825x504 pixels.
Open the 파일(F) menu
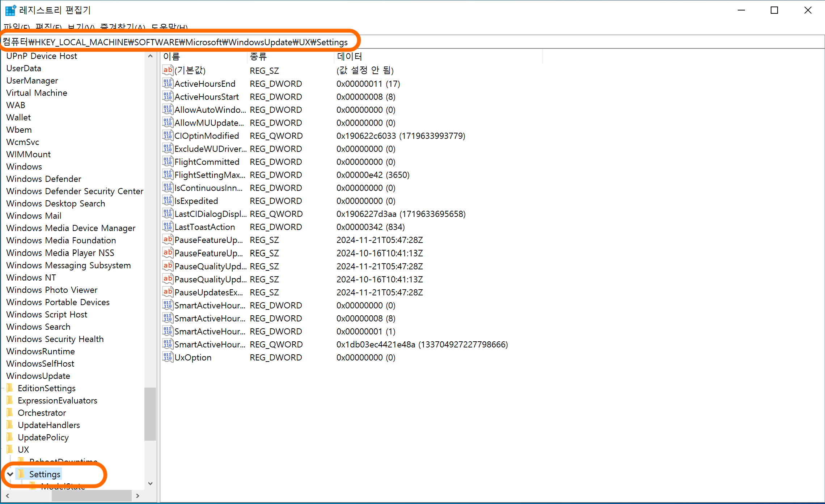click(17, 27)
